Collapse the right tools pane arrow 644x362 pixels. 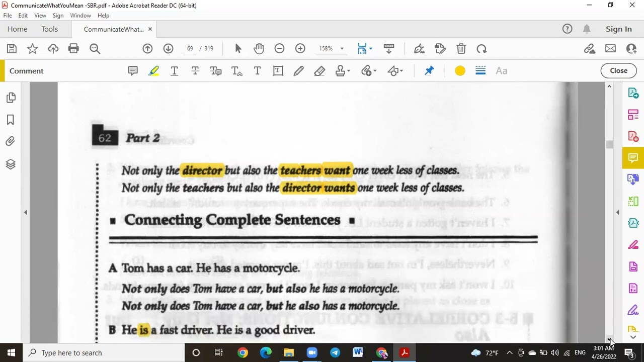(618, 213)
